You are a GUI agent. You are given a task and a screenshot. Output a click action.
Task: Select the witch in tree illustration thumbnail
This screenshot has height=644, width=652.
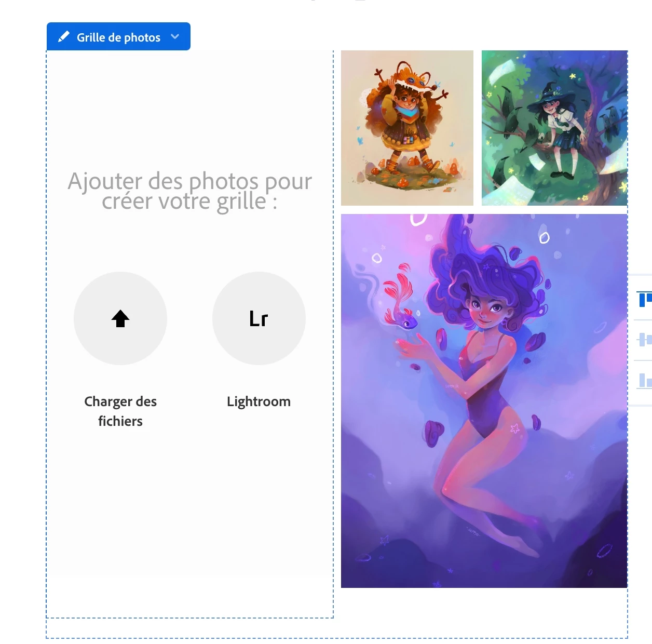pos(554,128)
